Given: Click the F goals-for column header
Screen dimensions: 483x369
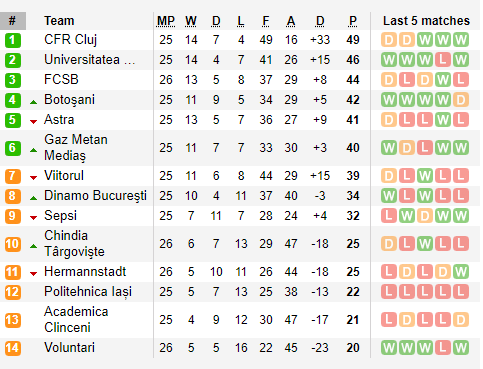Looking at the screenshot, I should click(266, 21).
